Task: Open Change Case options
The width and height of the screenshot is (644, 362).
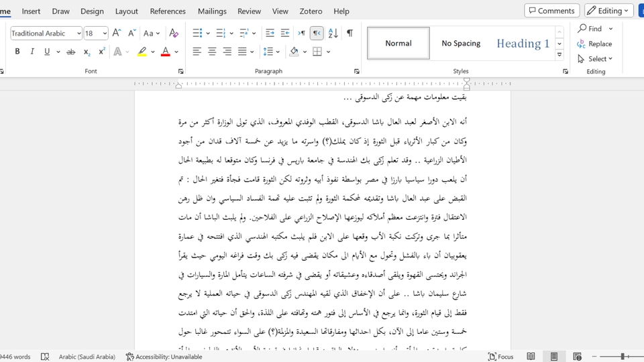Action: click(x=151, y=34)
